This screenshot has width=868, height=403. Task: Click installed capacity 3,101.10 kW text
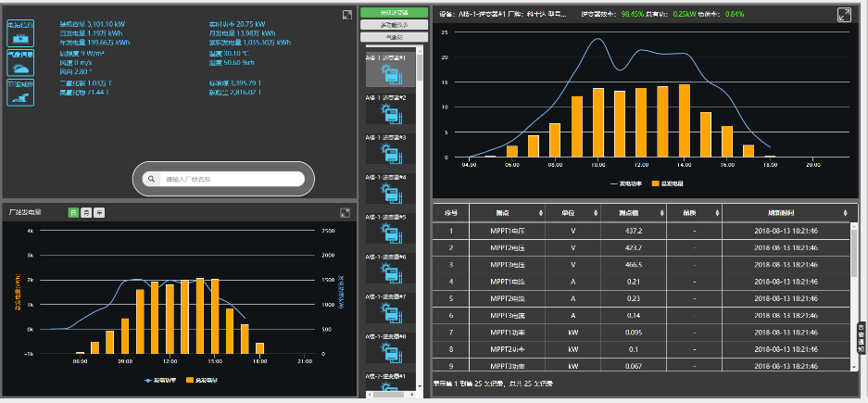tap(91, 24)
